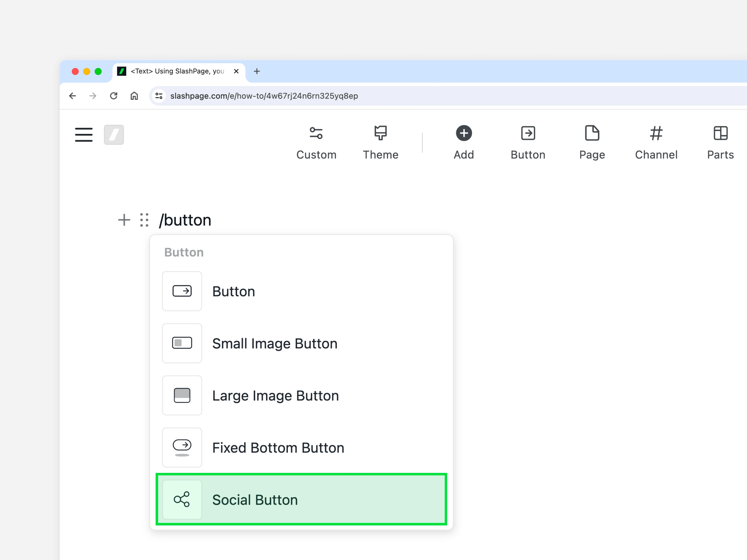Open the Theme toolbar item
The width and height of the screenshot is (747, 560).
pos(380,143)
